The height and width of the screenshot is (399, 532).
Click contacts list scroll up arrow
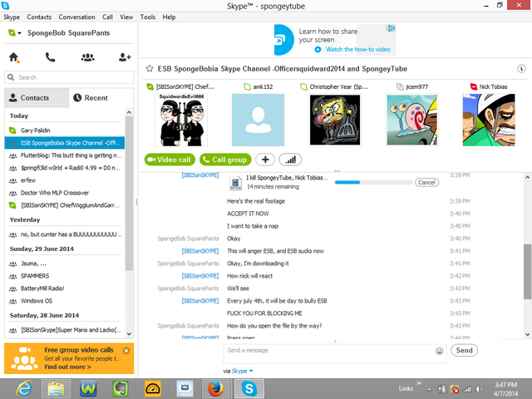pyautogui.click(x=129, y=112)
